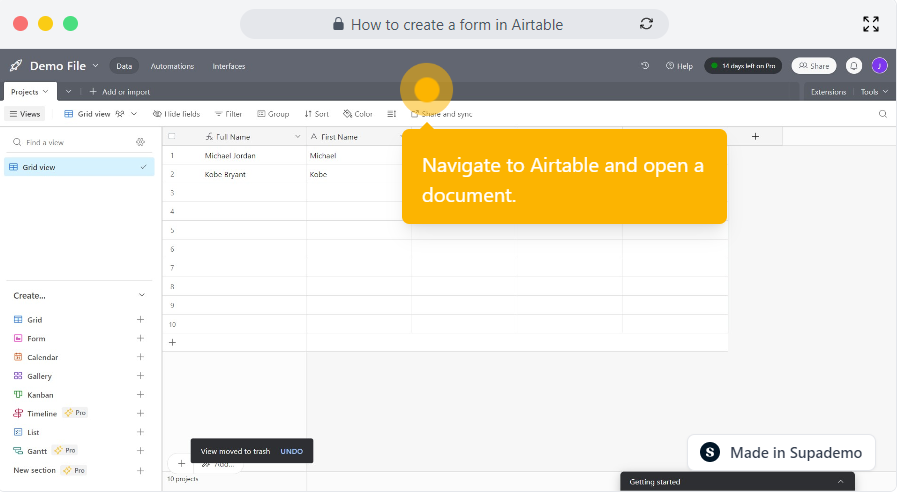900x492 pixels.
Task: Undo view moved to trash
Action: [x=292, y=451]
